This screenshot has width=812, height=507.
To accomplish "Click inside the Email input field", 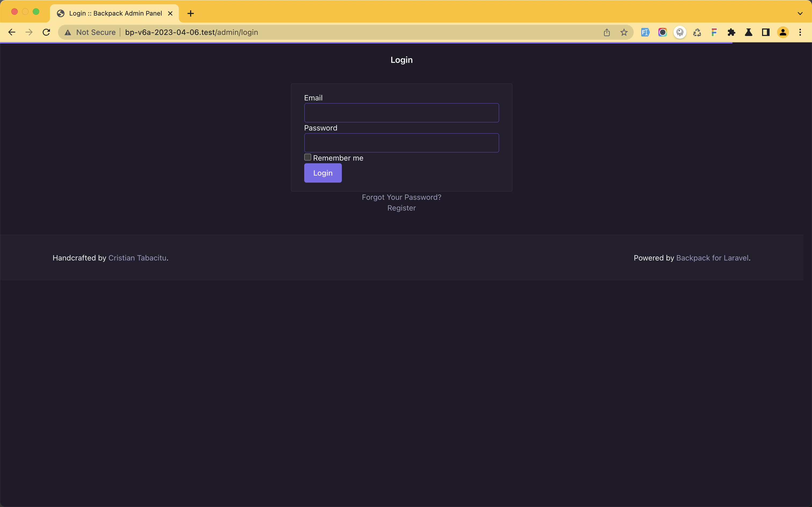I will 401,113.
